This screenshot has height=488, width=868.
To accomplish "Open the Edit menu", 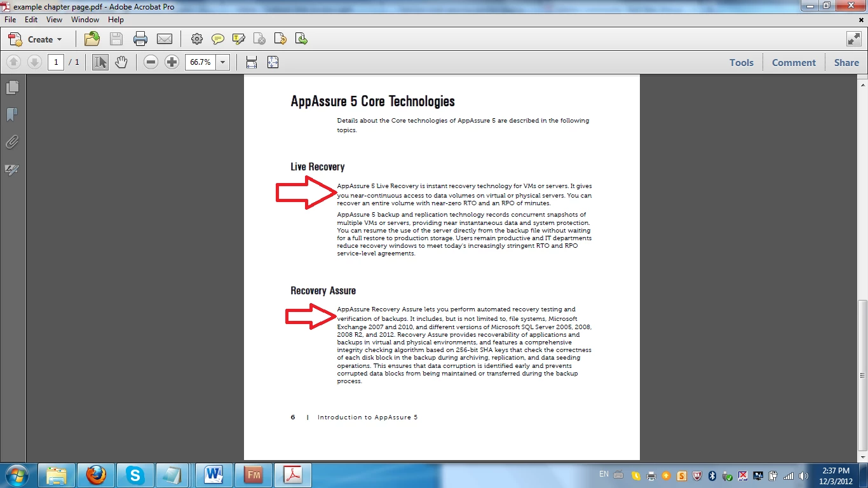I will point(31,20).
